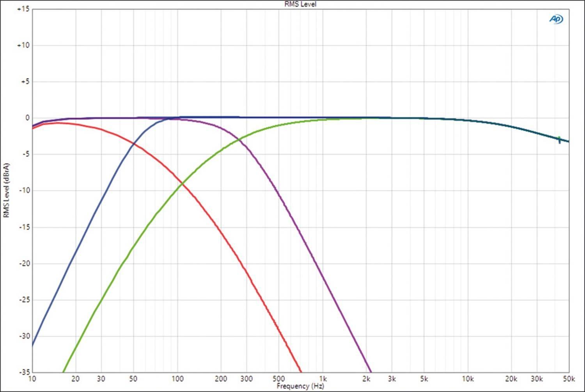Screen dimensions: 585x392
Task: Click the '-20' y-axis value
Action: [x=24, y=263]
